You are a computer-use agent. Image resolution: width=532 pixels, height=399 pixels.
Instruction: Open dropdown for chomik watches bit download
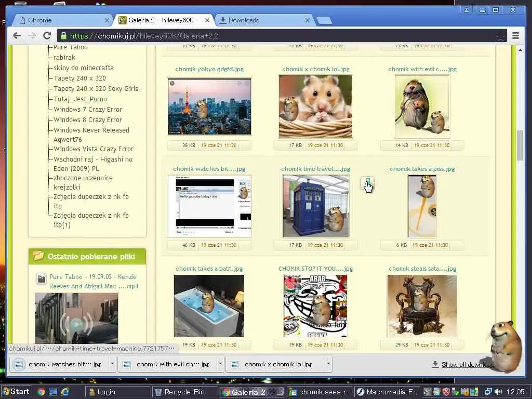pos(112,364)
